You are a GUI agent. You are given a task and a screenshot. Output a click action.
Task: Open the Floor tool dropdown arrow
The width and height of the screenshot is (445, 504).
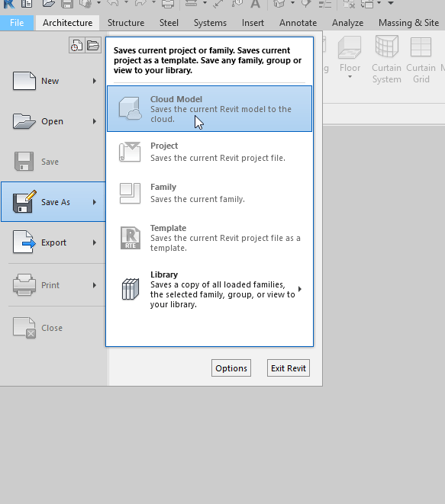pos(350,77)
